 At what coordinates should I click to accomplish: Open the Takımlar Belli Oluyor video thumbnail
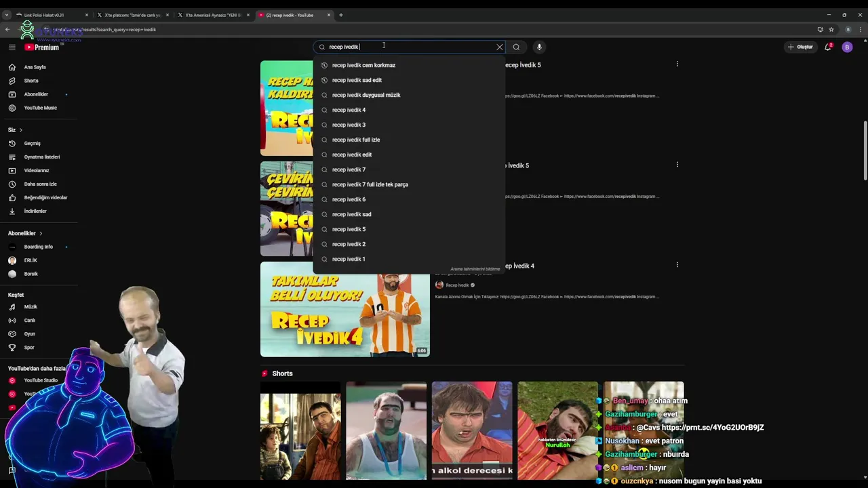pyautogui.click(x=344, y=309)
